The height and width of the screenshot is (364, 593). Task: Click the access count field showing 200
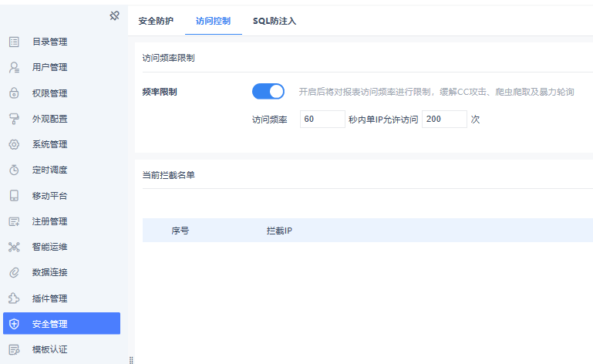coord(444,120)
